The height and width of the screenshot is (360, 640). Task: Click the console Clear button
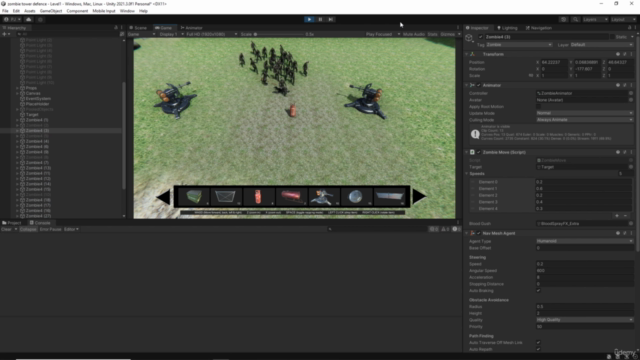(7, 229)
